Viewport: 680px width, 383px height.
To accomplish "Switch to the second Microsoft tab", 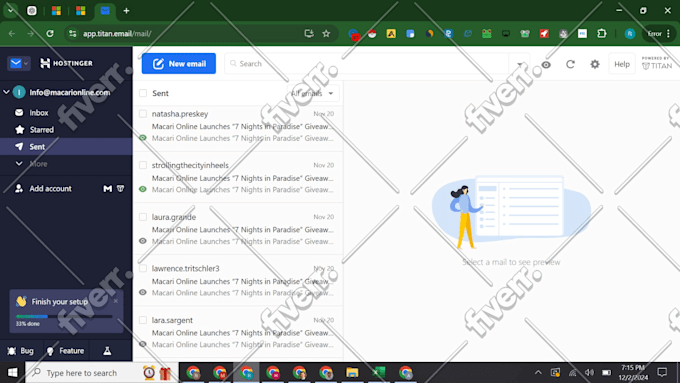I will 81,11.
